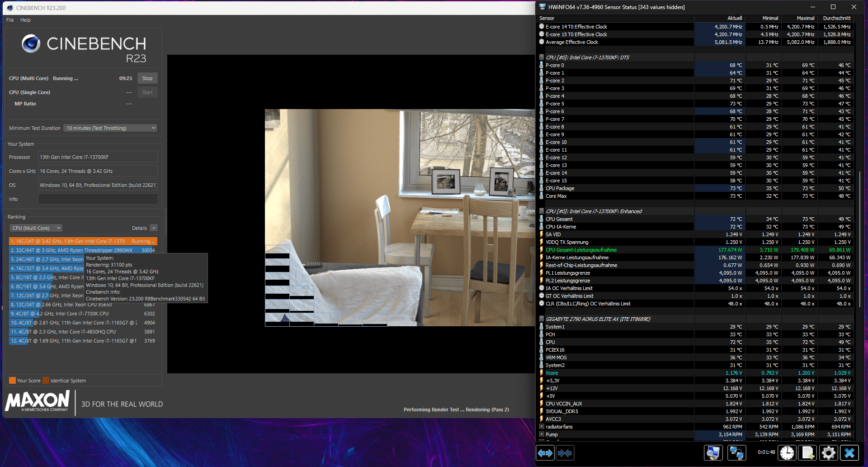Open HWiNFO sensor summary monitor-magnifier icon
This screenshot has height=467, width=868.
713,453
